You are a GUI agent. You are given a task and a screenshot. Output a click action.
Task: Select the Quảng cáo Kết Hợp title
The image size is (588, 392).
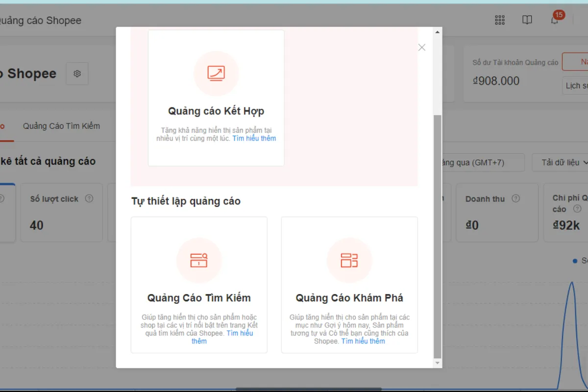click(x=216, y=111)
